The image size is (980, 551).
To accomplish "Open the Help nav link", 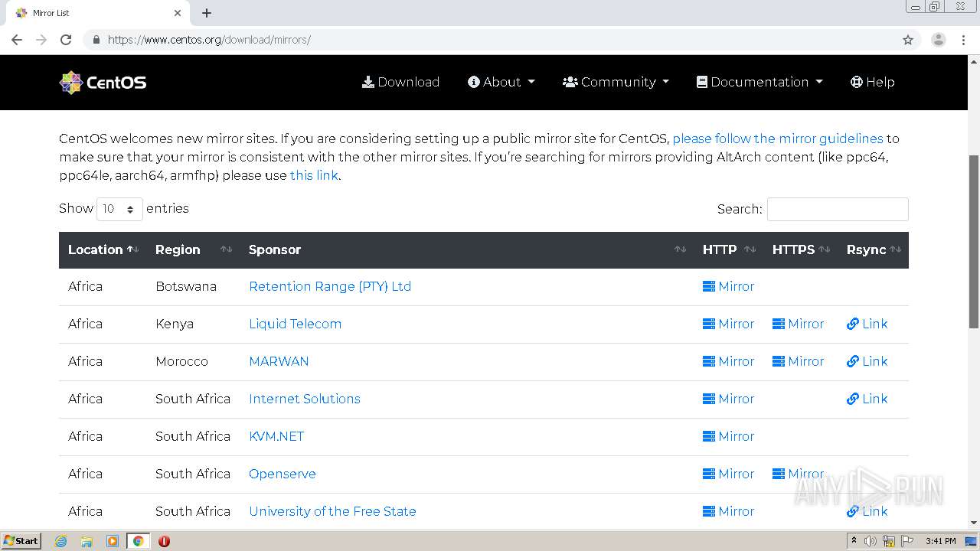I will 872,82.
